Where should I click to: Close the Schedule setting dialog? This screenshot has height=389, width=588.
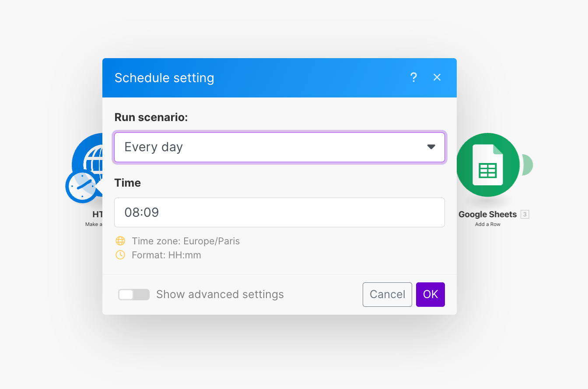(x=437, y=77)
